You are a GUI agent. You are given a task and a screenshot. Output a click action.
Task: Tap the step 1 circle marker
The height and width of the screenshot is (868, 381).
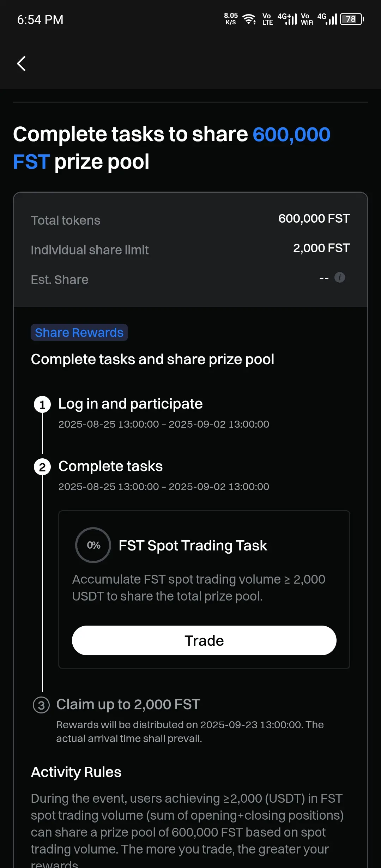(42, 404)
